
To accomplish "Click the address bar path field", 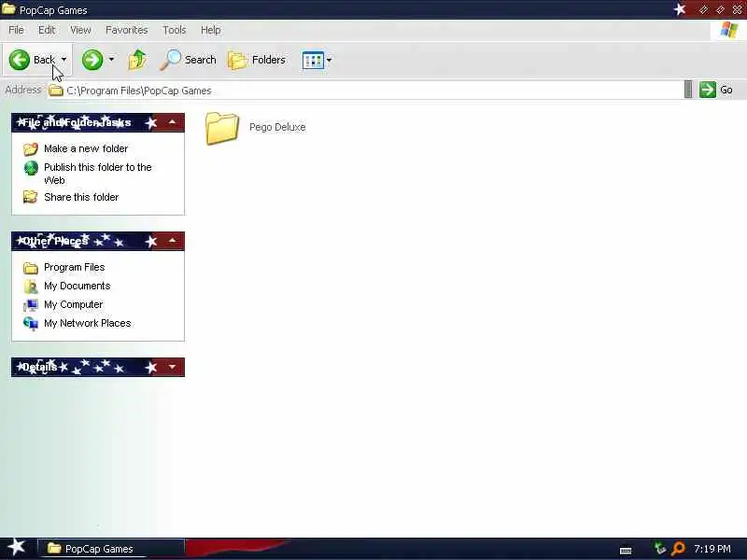I will coord(364,91).
